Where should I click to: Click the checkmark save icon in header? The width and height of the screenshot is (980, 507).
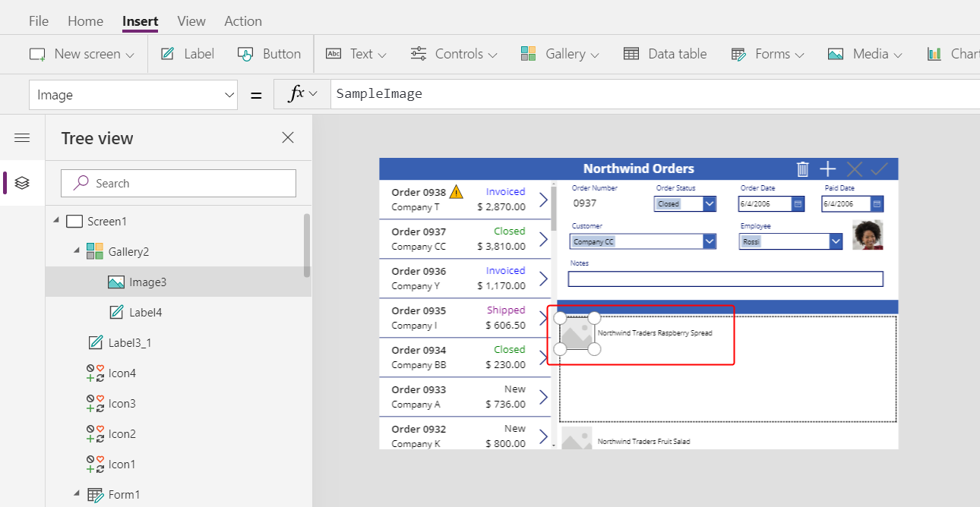[x=879, y=169]
